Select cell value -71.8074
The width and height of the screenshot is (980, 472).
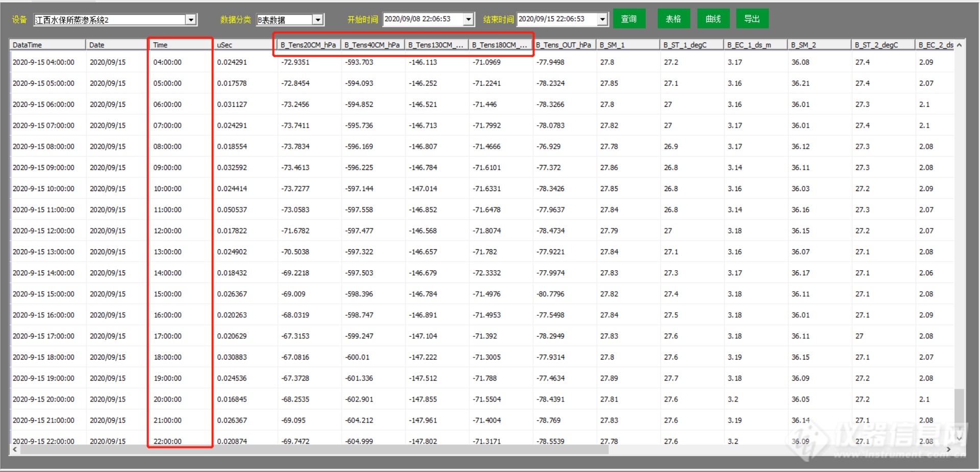[487, 231]
